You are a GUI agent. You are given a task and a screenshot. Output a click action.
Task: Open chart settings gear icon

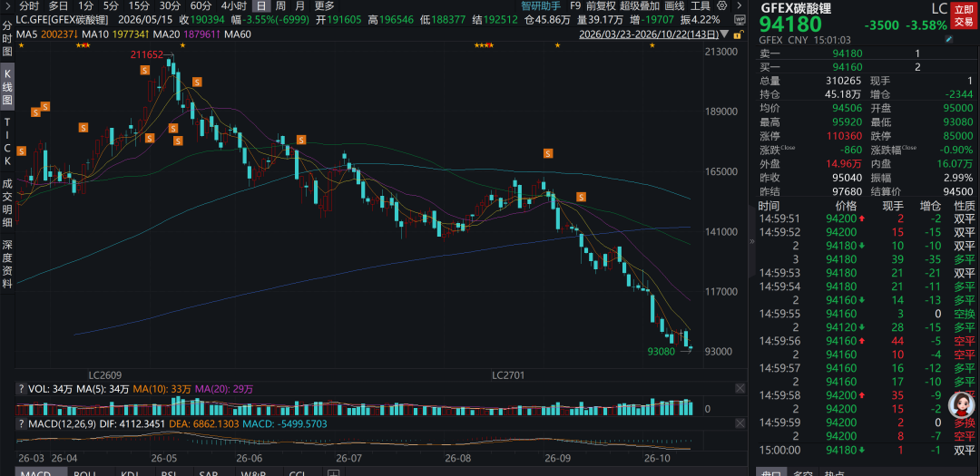pyautogui.click(x=722, y=6)
